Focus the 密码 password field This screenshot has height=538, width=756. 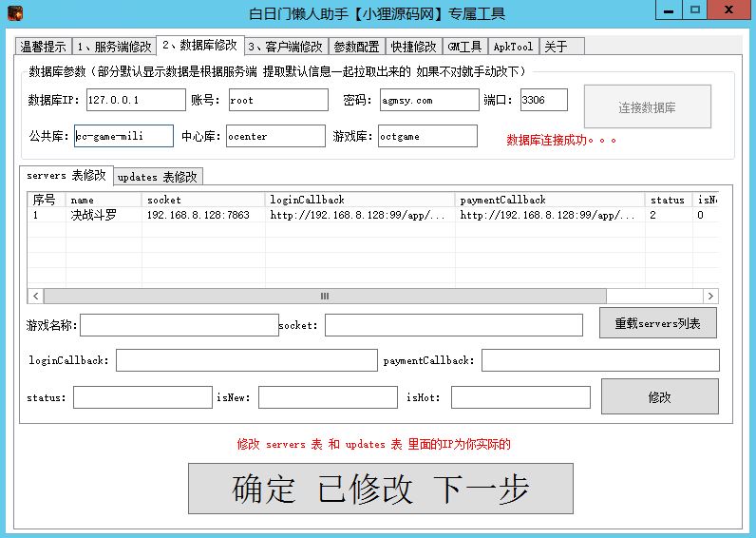(x=426, y=100)
